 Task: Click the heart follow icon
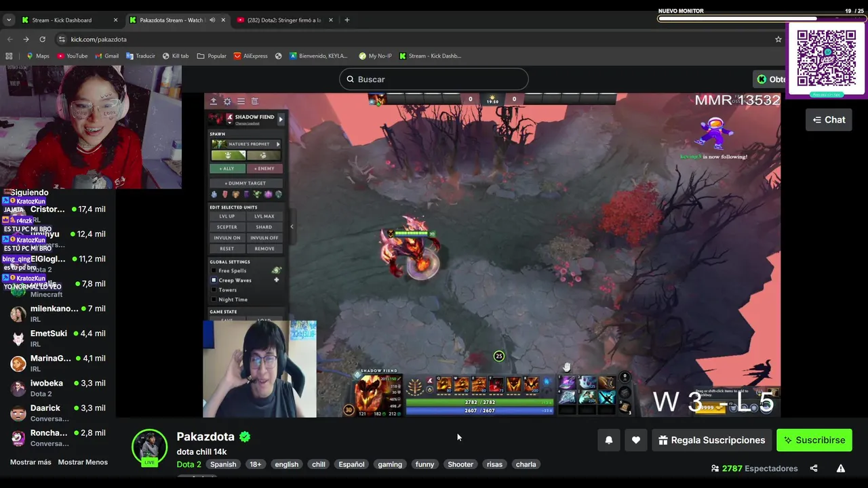(635, 440)
